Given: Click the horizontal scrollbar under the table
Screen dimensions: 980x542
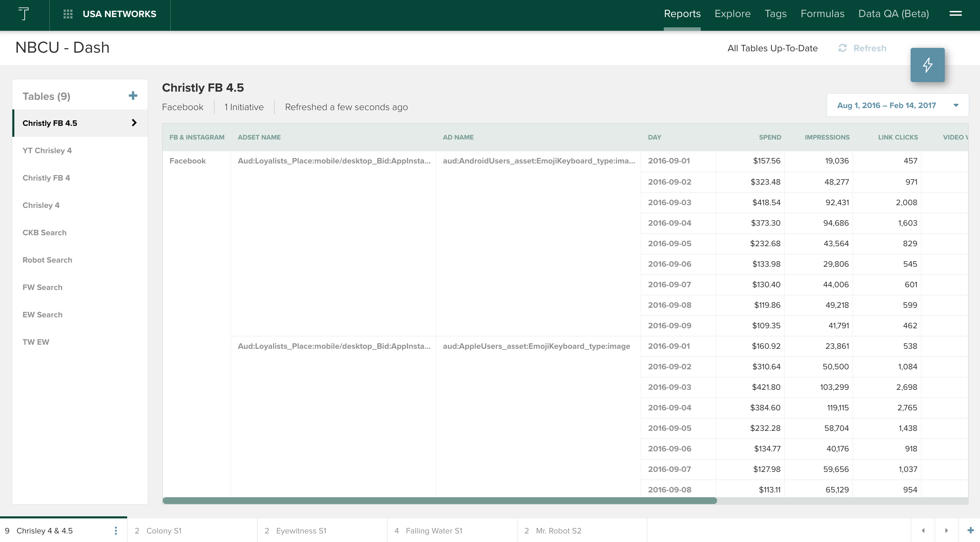Looking at the screenshot, I should pyautogui.click(x=439, y=501).
